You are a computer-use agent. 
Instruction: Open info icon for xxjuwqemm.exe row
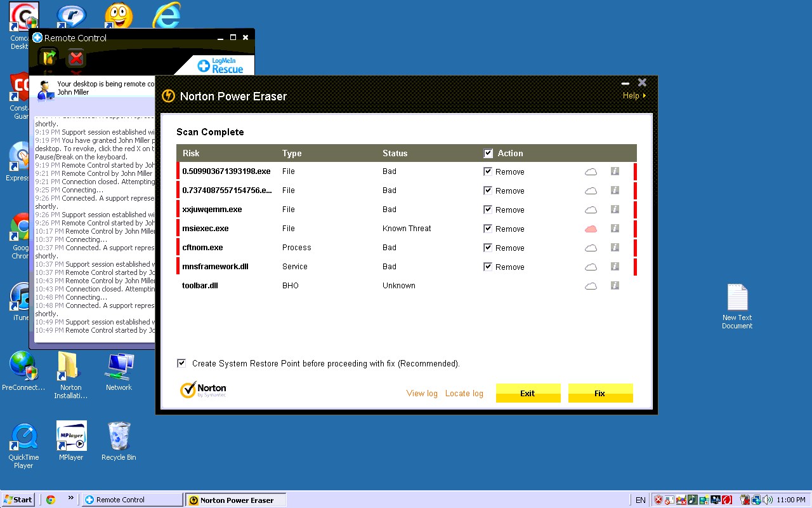pyautogui.click(x=614, y=210)
